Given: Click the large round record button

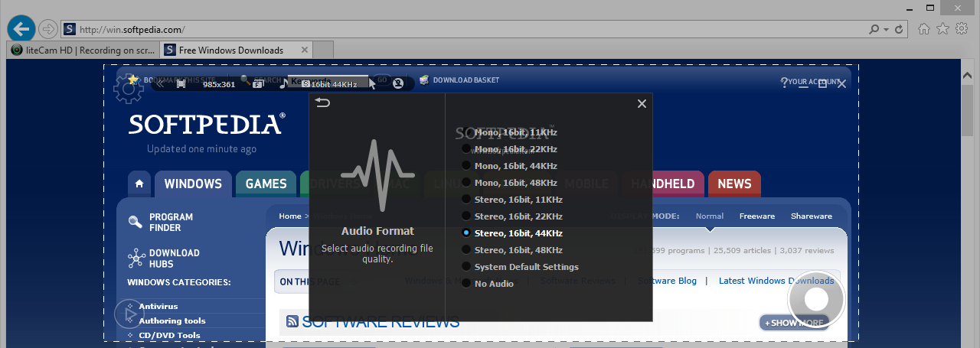Looking at the screenshot, I should (x=816, y=300).
